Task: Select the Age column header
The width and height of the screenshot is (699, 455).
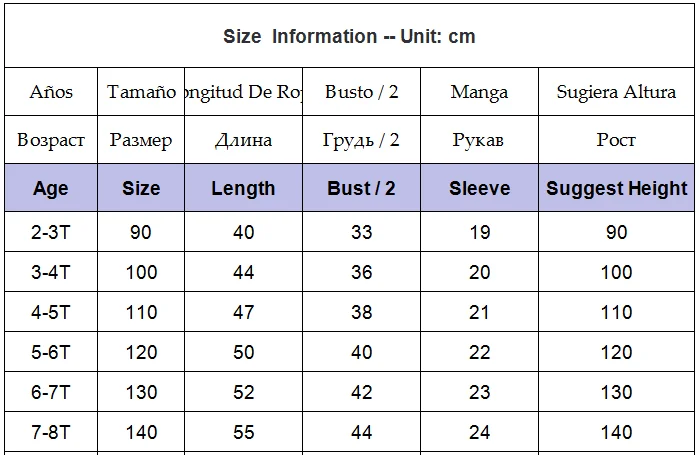Action: coord(51,188)
